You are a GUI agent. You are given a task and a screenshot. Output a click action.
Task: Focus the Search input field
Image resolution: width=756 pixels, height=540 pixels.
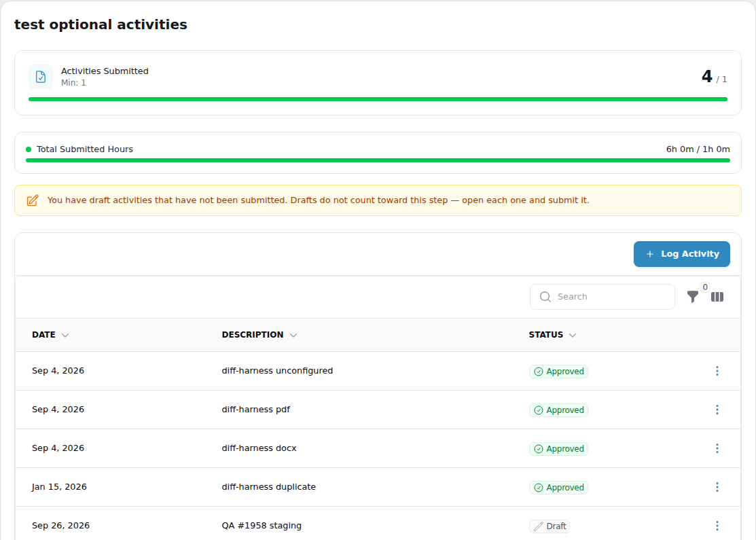pyautogui.click(x=602, y=297)
